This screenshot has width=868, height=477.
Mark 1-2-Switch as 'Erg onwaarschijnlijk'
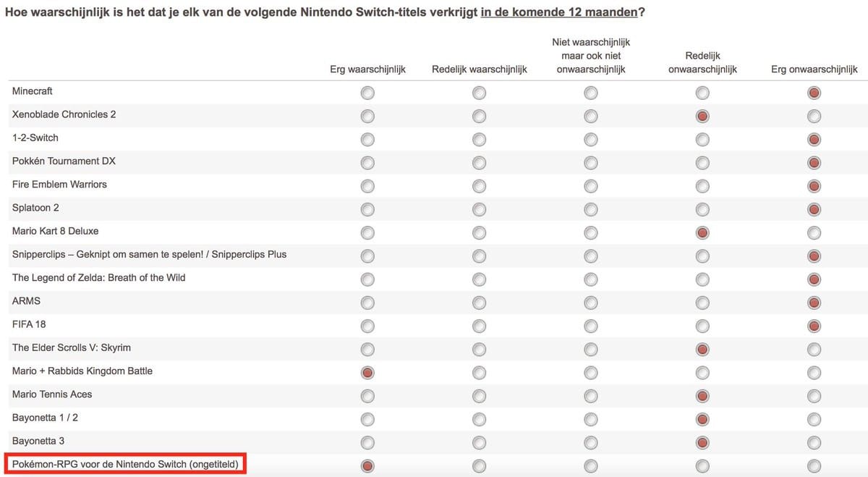click(814, 139)
